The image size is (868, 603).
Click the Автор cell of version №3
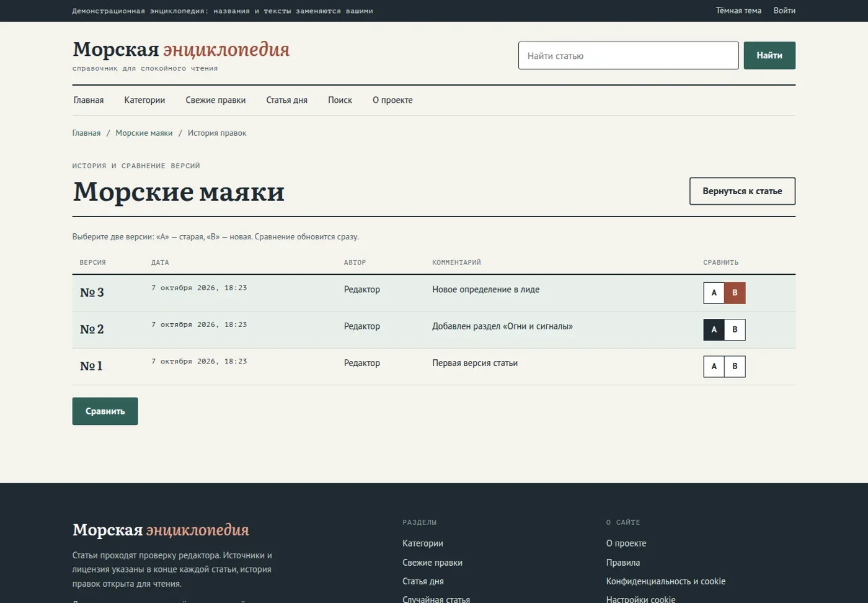(362, 289)
